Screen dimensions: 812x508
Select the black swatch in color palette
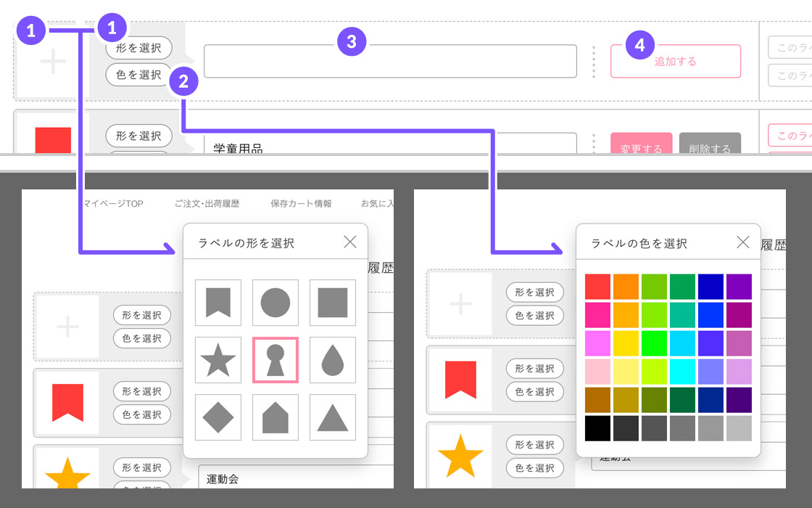[x=598, y=428]
